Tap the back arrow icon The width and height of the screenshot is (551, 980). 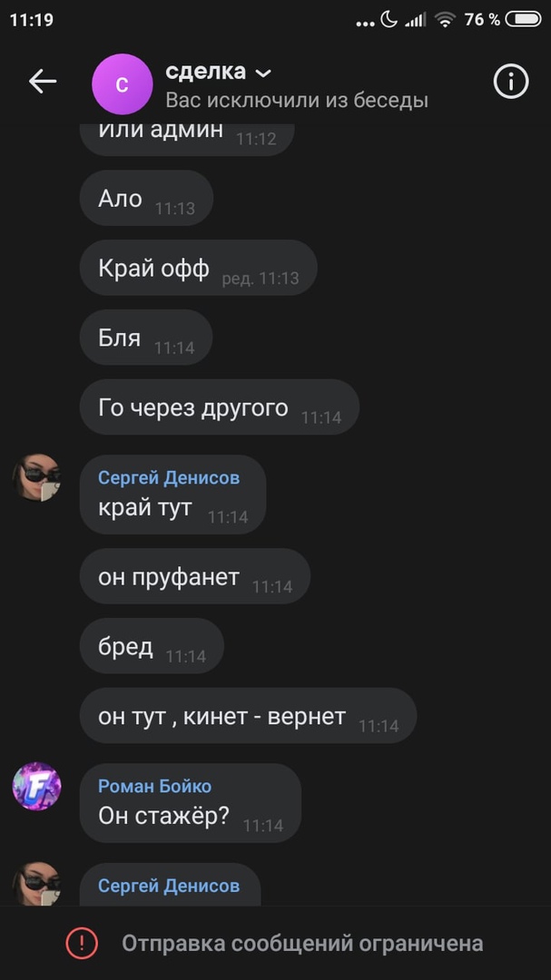click(43, 82)
